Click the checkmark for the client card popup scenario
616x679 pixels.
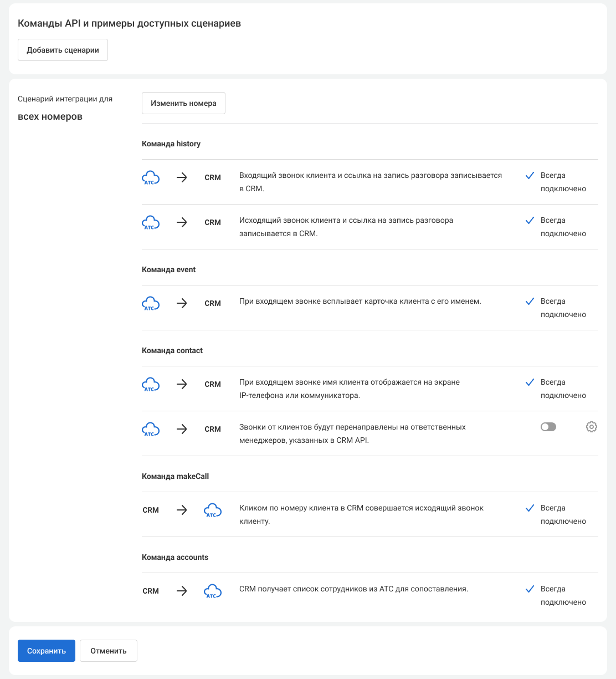point(530,302)
